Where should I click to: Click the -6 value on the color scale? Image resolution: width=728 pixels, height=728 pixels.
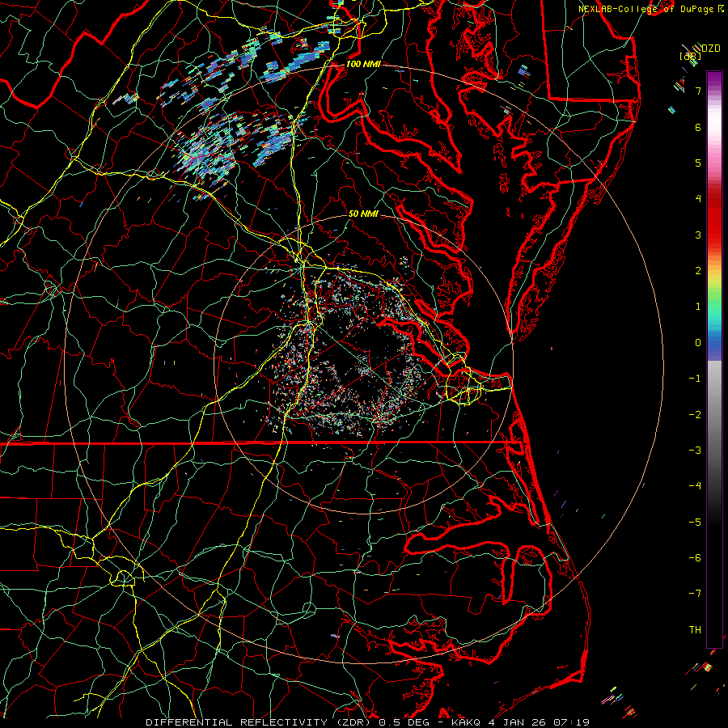pos(695,558)
